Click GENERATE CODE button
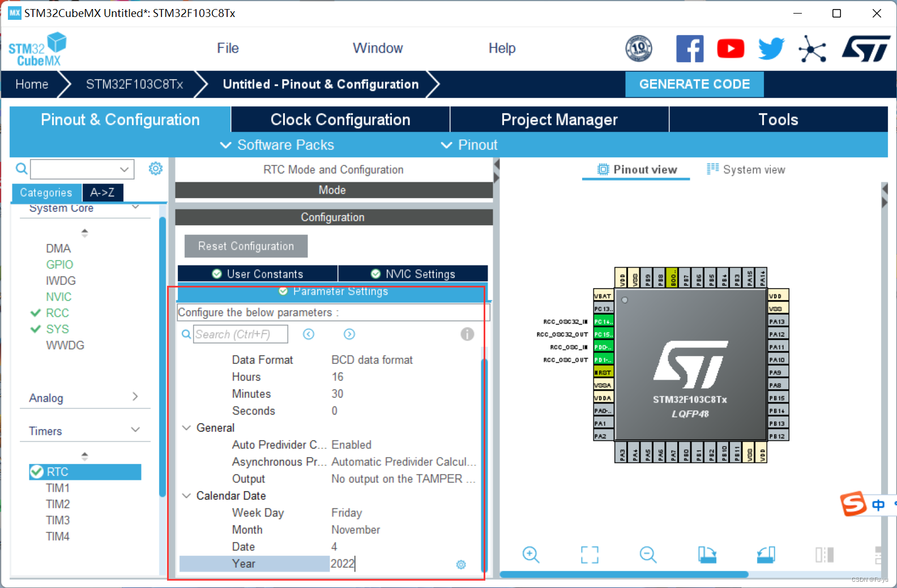Viewport: 897px width, 588px height. (x=694, y=84)
